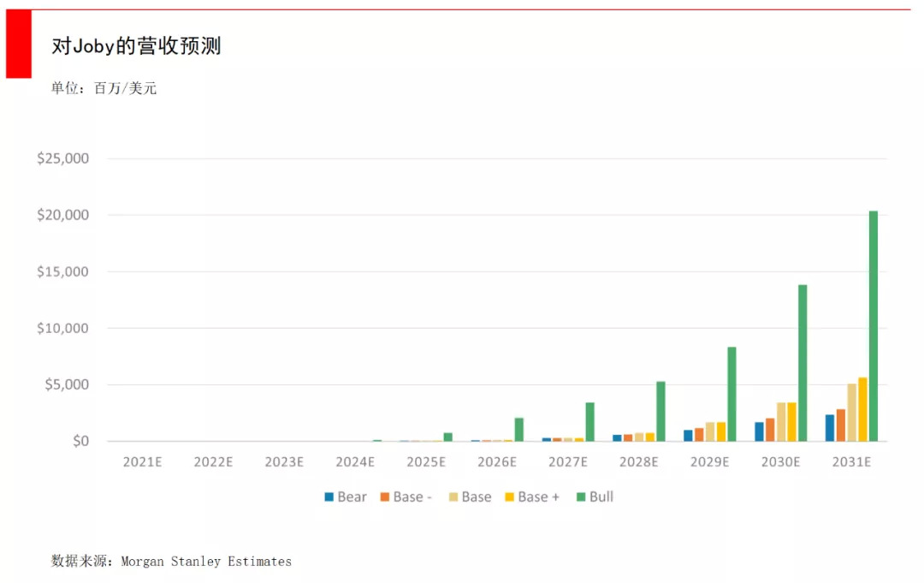Click the green Bull bar for 2029E
Viewport: 924px width, 583px height.
(x=731, y=394)
